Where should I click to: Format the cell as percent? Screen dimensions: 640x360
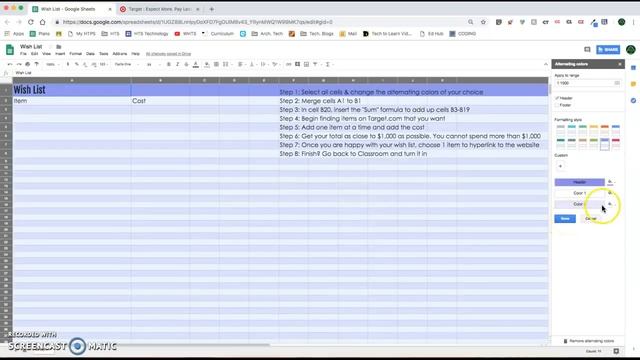76,64
